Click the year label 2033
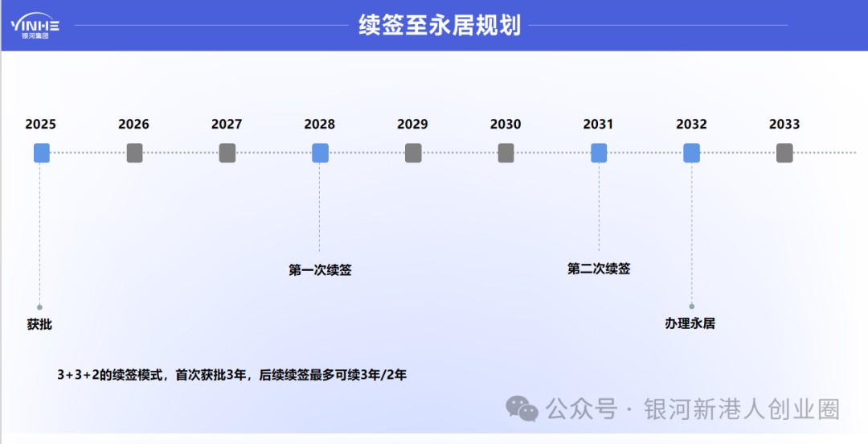Image resolution: width=868 pixels, height=444 pixels. point(784,124)
